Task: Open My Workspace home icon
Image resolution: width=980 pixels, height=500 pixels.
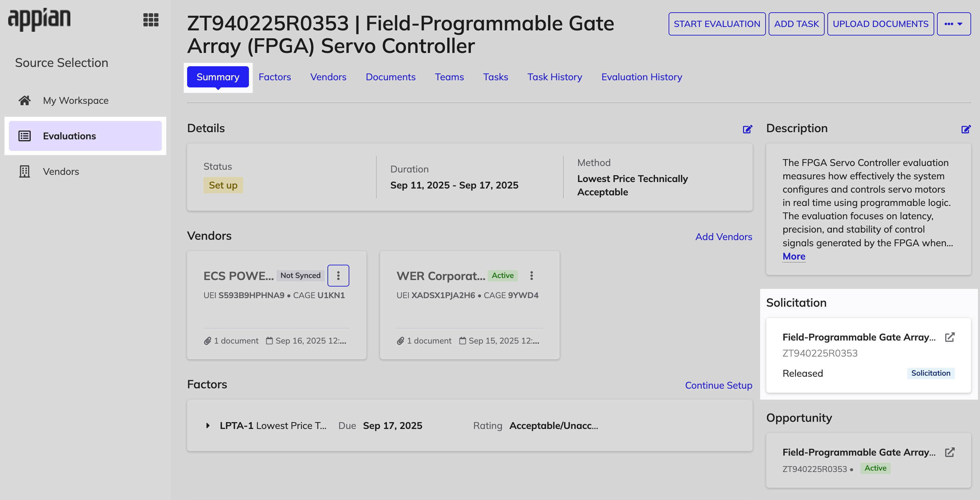Action: coord(25,100)
